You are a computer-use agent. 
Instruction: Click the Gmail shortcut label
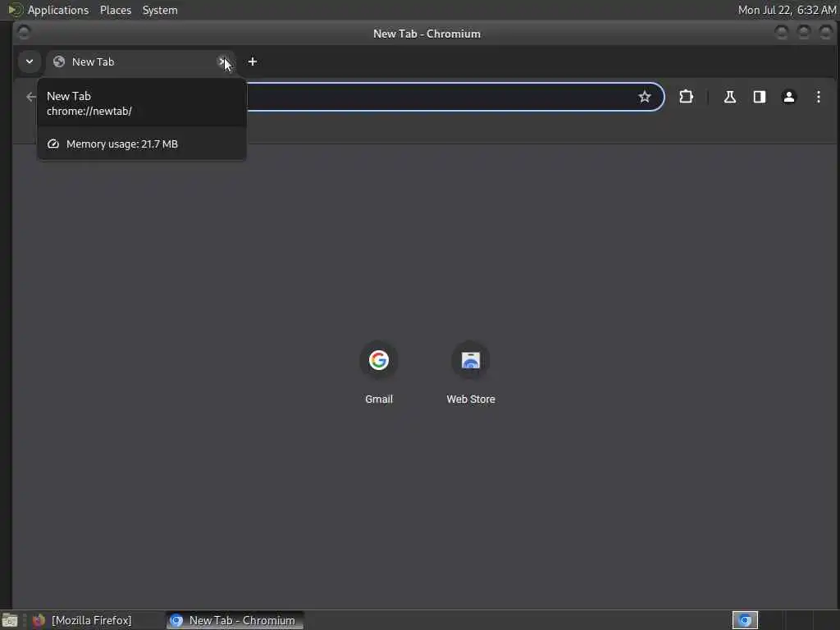pyautogui.click(x=379, y=399)
